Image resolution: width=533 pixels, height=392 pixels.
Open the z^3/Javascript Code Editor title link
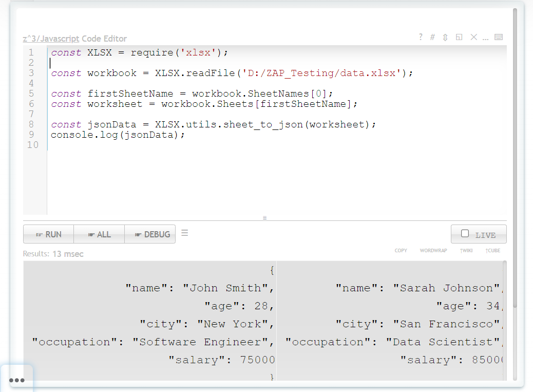click(74, 39)
